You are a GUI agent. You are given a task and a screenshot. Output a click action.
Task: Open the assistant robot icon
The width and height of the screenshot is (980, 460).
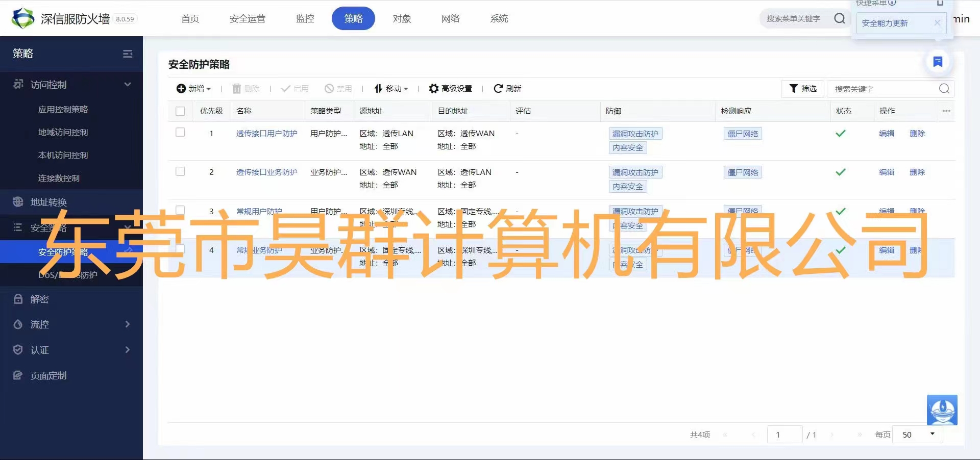click(942, 410)
